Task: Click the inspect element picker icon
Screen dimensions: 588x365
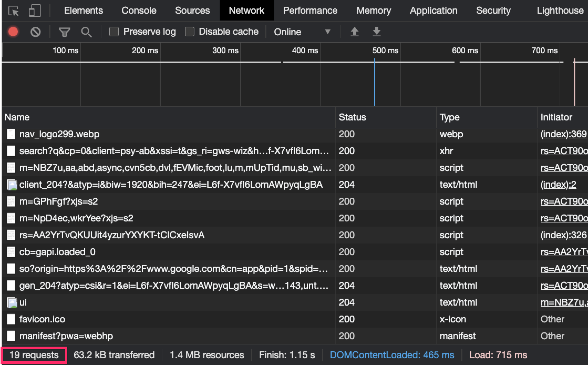Action: tap(13, 11)
